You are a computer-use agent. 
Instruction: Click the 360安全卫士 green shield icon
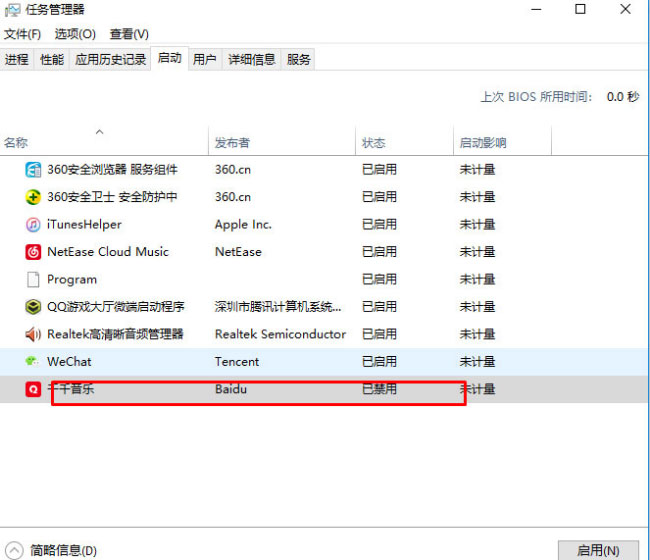pyautogui.click(x=33, y=197)
